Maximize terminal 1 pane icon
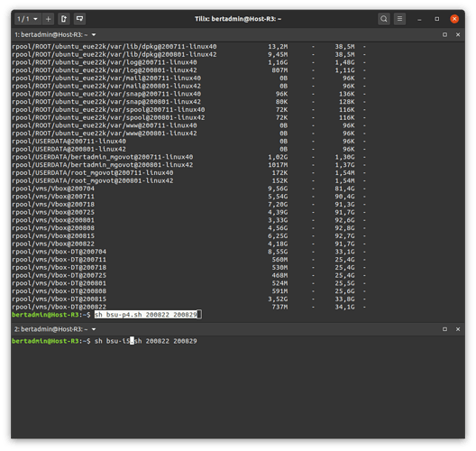 click(x=444, y=34)
